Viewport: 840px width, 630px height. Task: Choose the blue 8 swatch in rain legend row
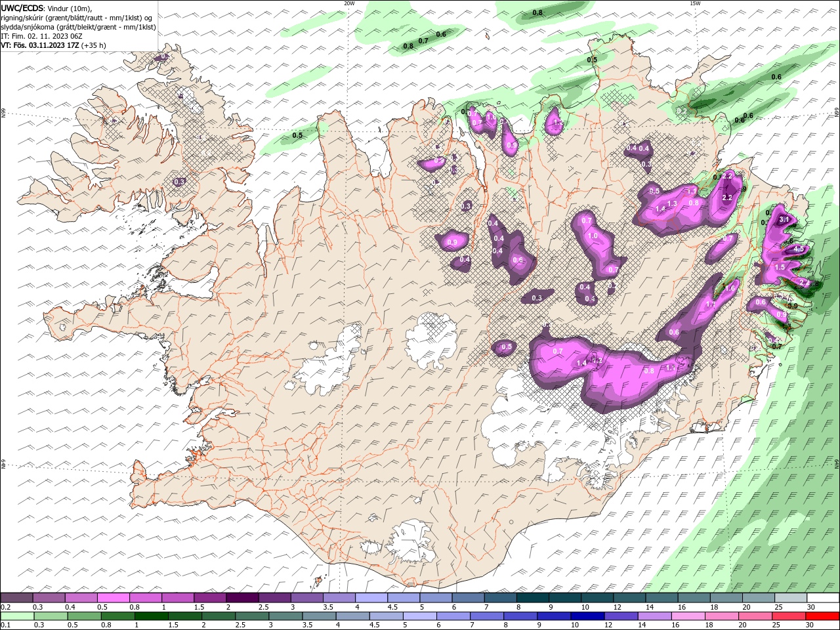(x=519, y=616)
